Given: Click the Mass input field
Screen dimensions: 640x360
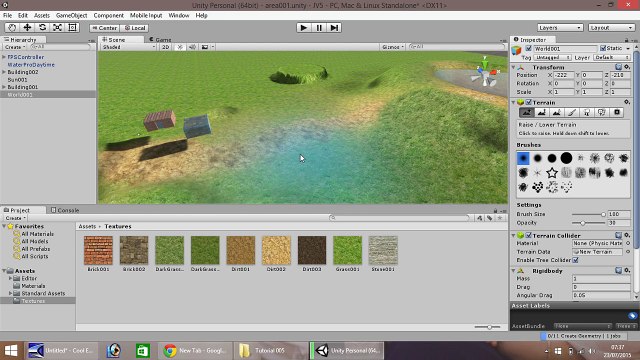Looking at the screenshot, I should coord(601,279).
